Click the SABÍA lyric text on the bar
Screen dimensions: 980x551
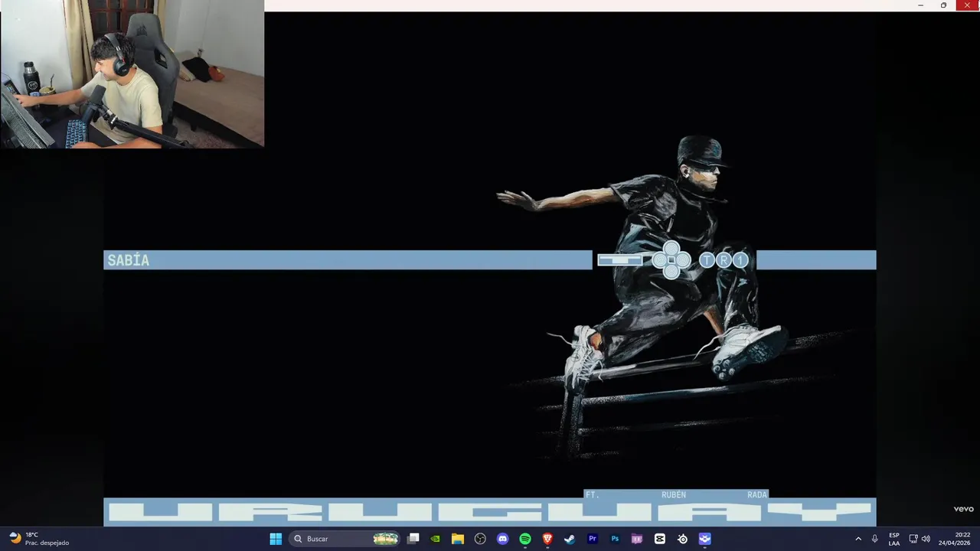tap(129, 261)
